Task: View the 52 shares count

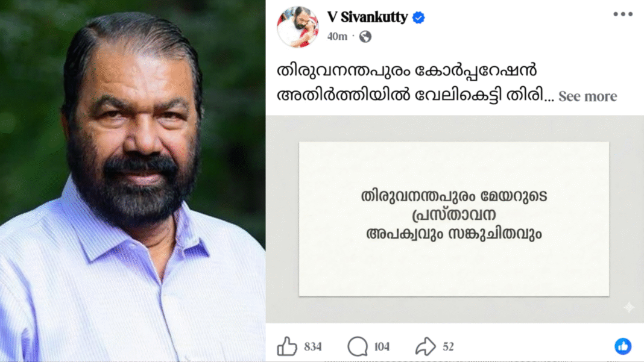Action: tap(448, 347)
